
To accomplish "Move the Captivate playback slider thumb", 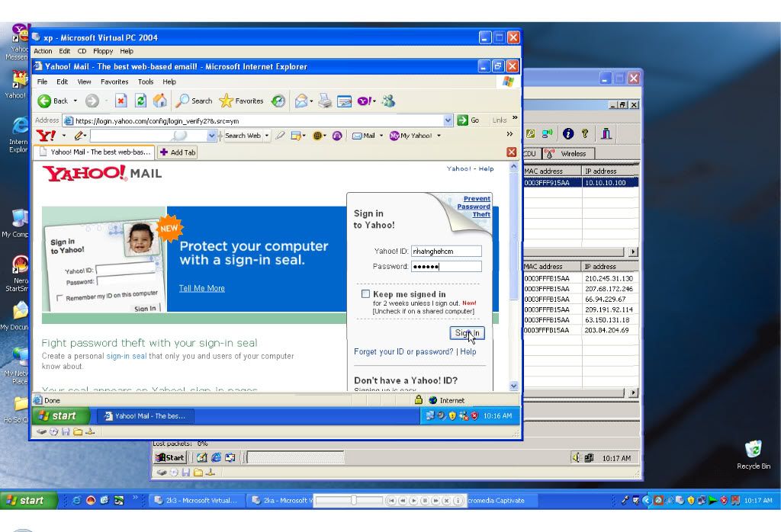I will pos(353,500).
